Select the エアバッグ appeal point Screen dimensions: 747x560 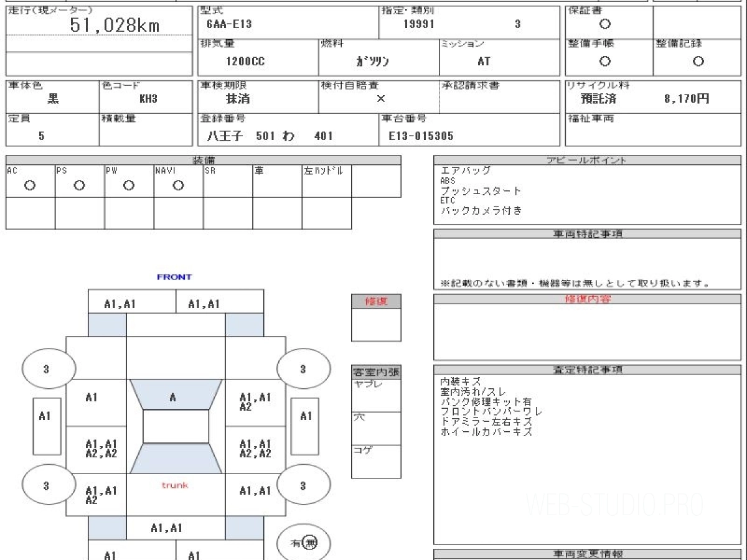(466, 170)
